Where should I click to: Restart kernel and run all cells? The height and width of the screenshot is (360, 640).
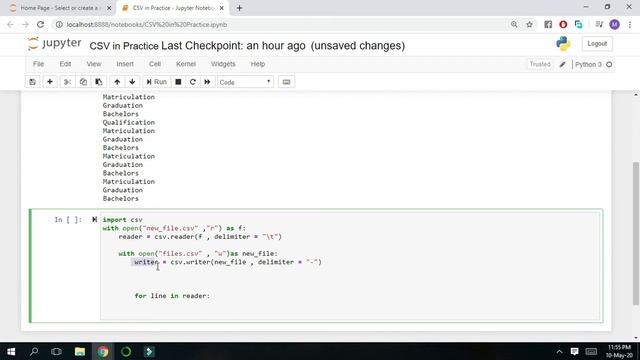207,82
